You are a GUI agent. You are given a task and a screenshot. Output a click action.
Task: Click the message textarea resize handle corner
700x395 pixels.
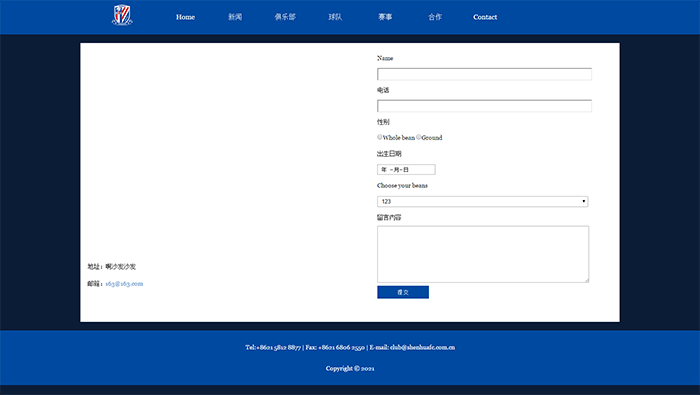click(x=587, y=280)
